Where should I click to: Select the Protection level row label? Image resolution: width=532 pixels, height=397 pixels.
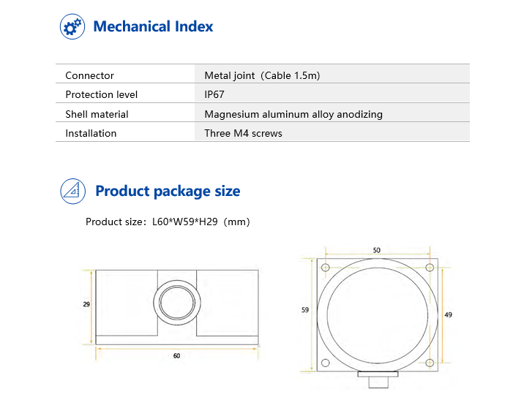[101, 94]
